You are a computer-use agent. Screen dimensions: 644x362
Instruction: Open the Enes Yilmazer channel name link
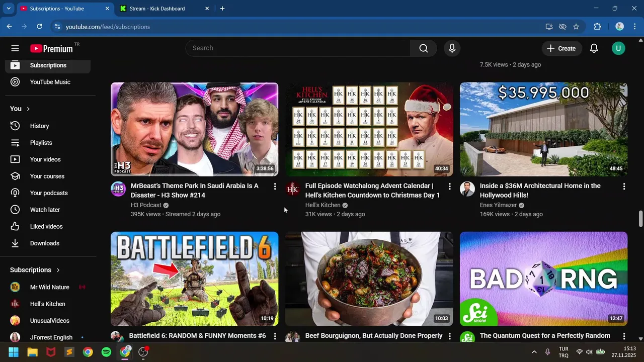pos(498,205)
